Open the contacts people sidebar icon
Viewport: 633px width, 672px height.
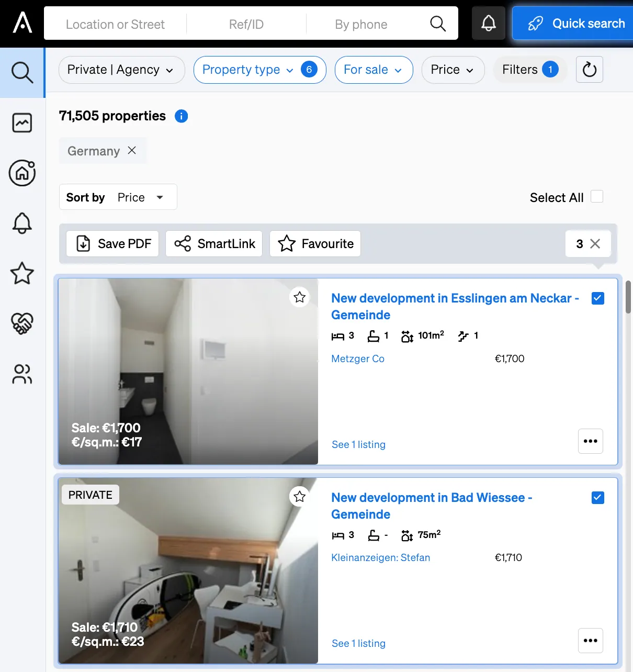22,374
